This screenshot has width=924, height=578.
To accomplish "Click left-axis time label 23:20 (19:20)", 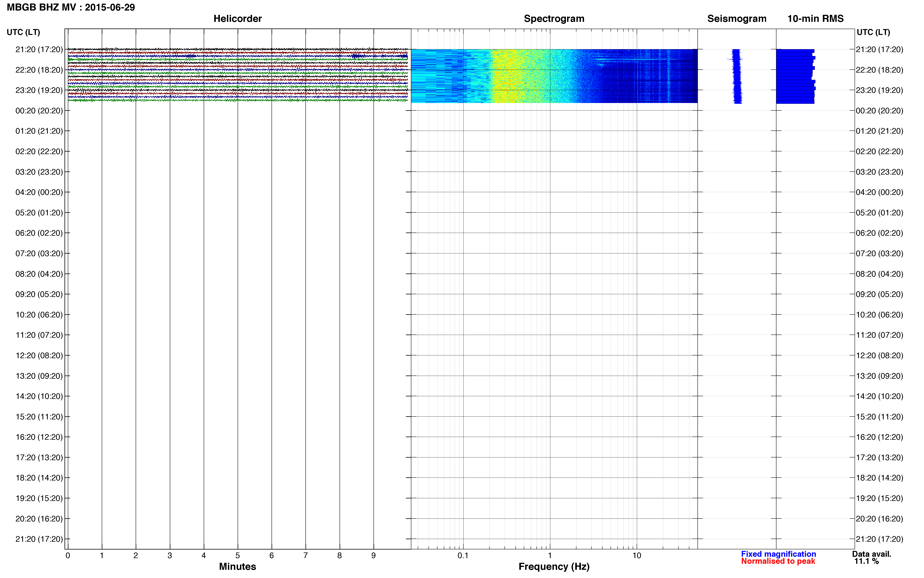I will 39,90.
